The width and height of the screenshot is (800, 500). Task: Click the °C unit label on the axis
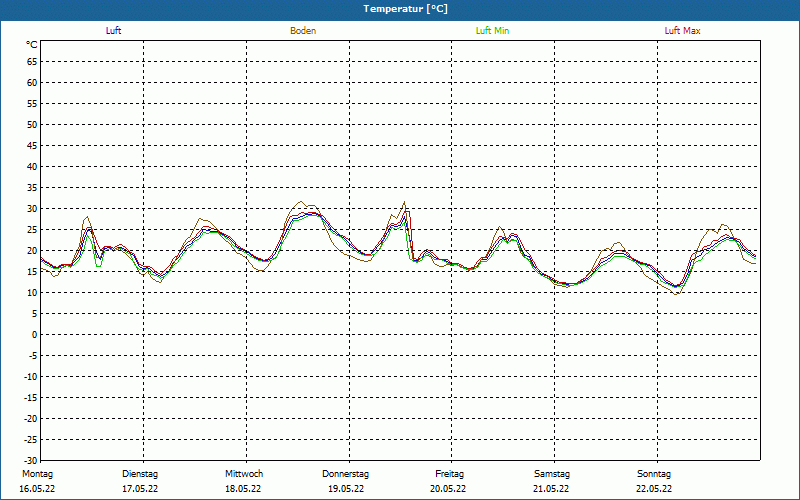pos(32,45)
